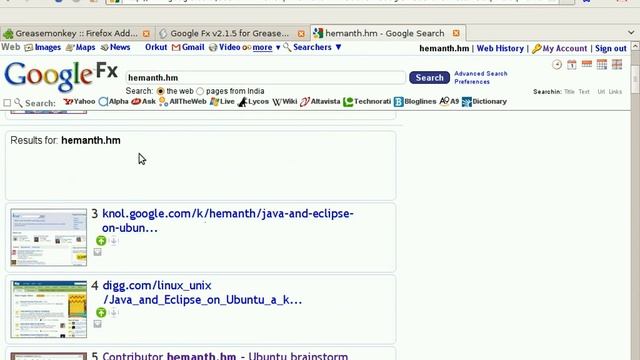Search with Wiki engine

click(x=284, y=102)
